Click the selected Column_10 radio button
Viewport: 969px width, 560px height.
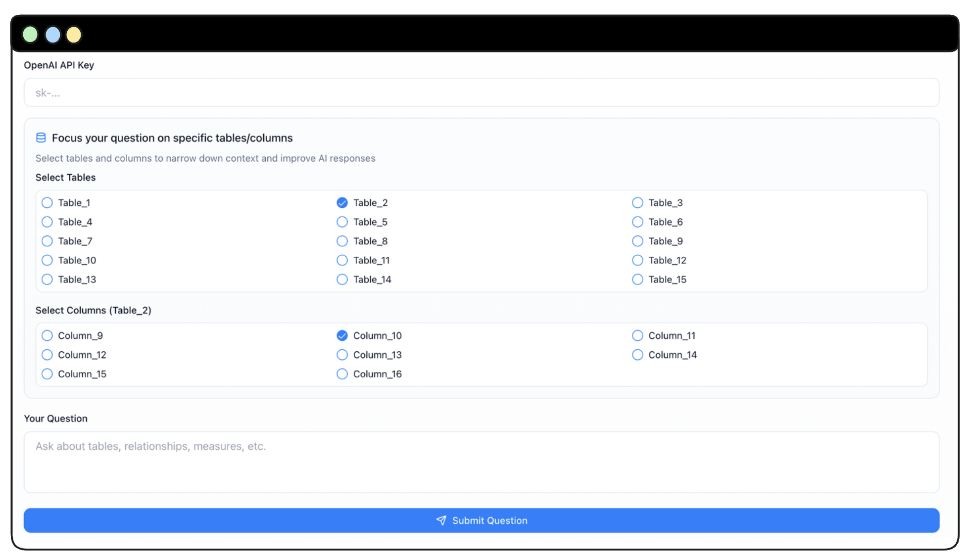point(342,335)
